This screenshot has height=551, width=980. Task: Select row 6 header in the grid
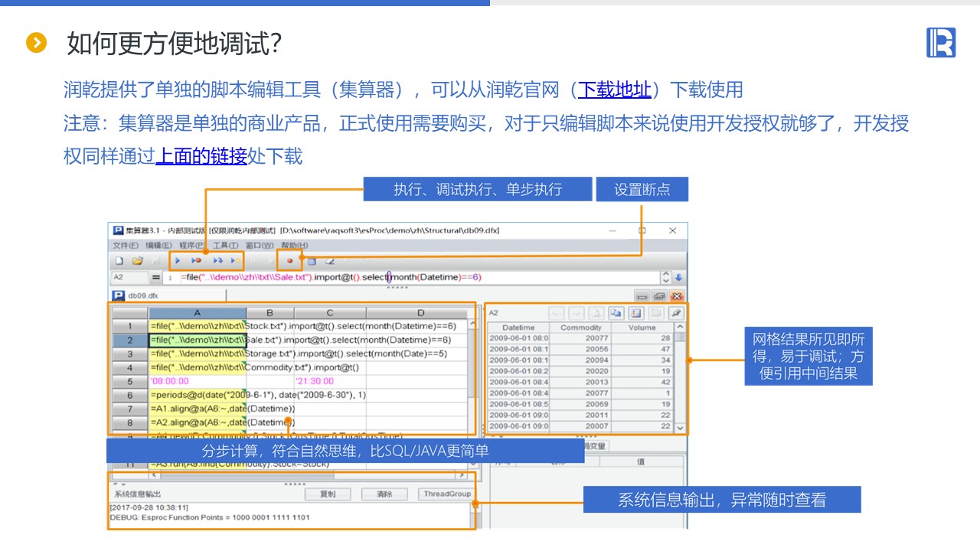click(x=130, y=395)
